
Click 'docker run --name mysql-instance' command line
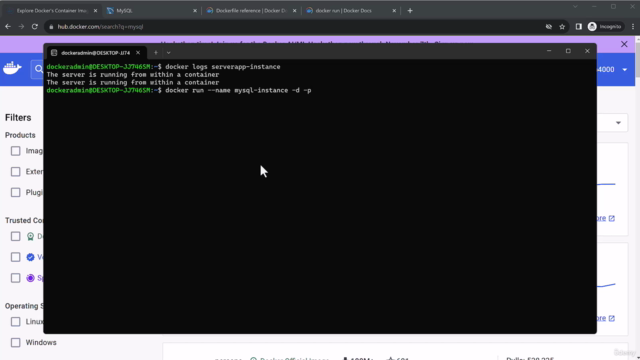[238, 90]
